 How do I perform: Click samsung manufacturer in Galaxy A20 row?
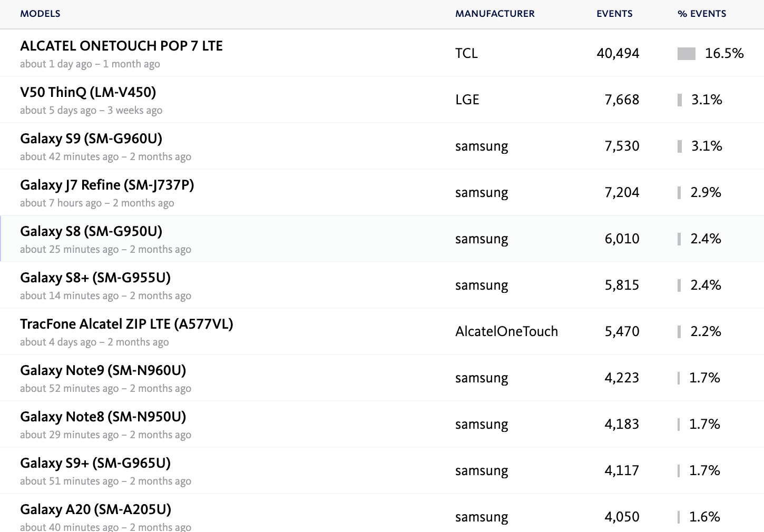[482, 517]
